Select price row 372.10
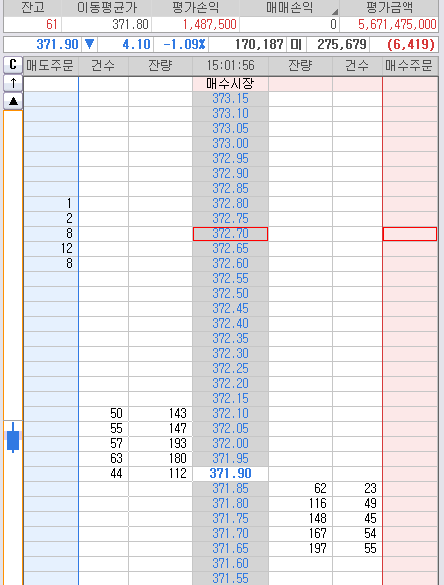 230,413
